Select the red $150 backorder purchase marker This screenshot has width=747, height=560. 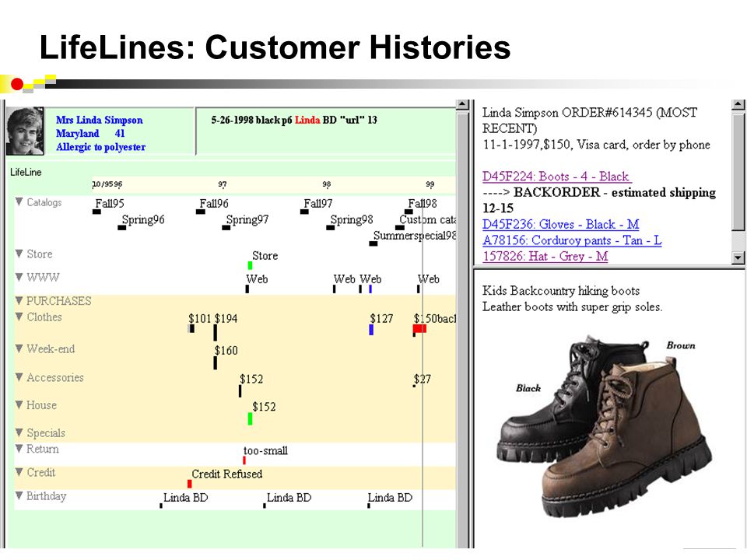point(419,329)
